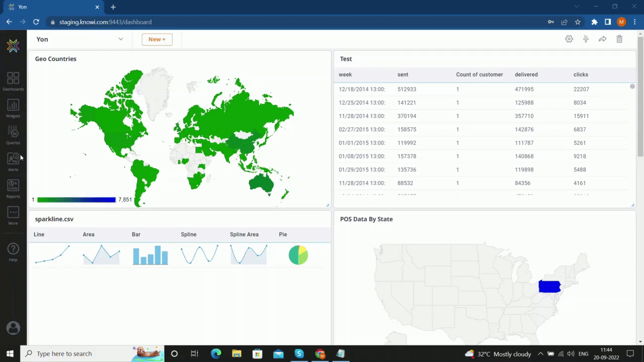
Task: Click the Count of customer column header
Action: pos(479,74)
